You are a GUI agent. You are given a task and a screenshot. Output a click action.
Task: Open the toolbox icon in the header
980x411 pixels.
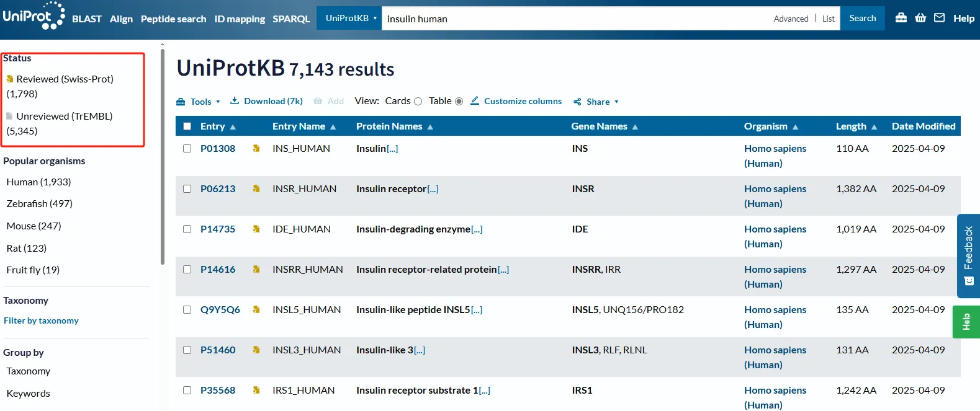(901, 18)
